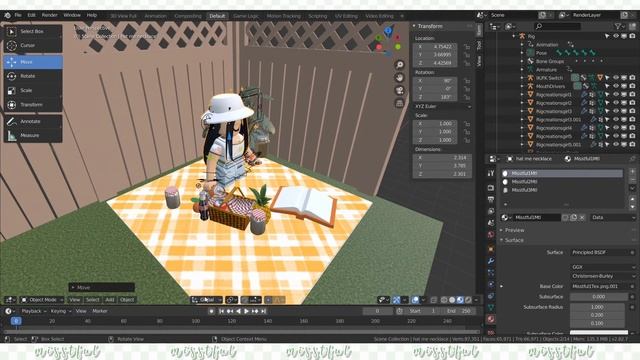This screenshot has width=640, height=360.
Task: Select the Annotate tool
Action: point(33,122)
